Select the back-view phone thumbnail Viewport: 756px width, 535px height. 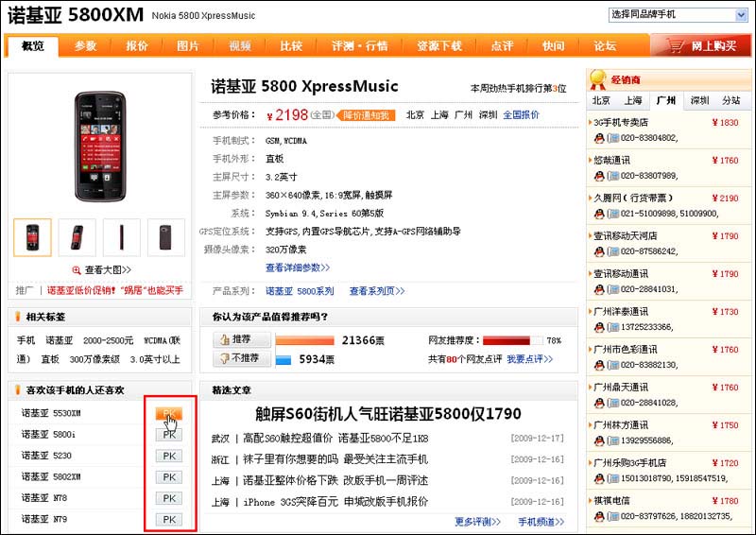point(166,237)
